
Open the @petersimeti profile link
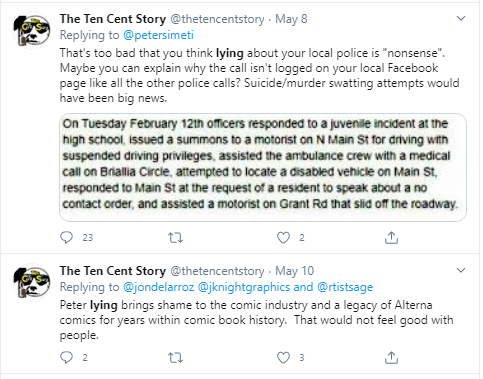158,35
